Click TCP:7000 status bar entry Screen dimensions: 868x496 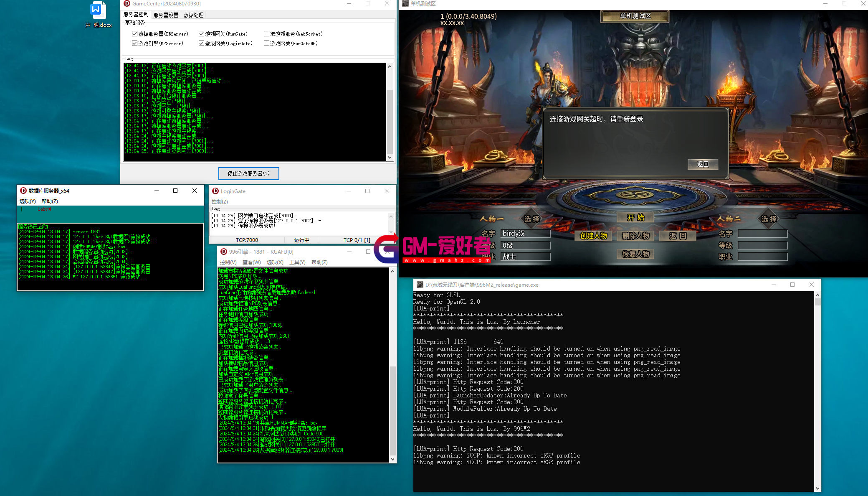tap(247, 240)
